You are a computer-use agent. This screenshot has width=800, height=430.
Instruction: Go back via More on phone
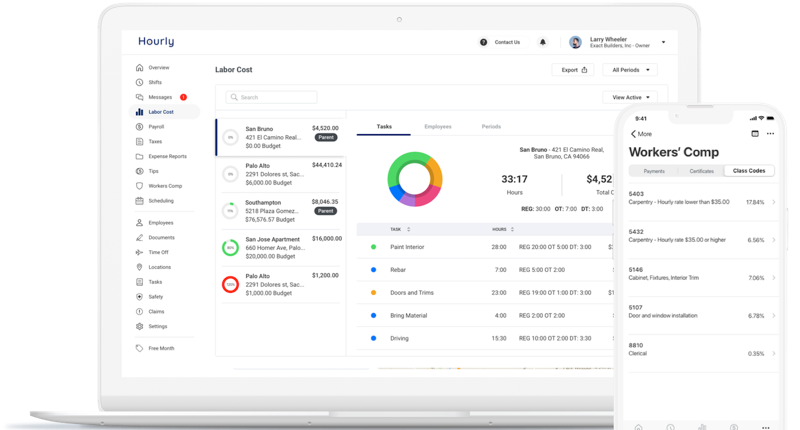(x=641, y=134)
